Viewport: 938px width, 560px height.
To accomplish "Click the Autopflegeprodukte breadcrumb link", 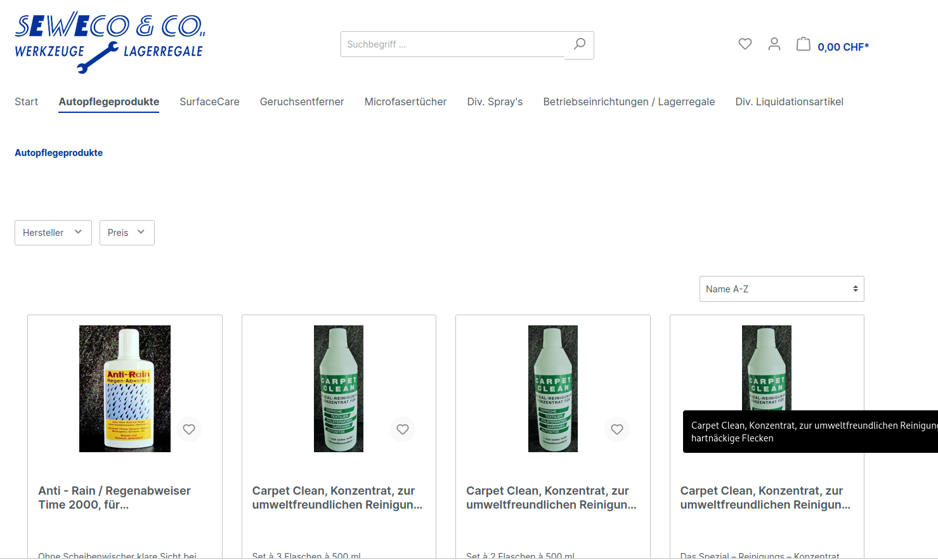I will 58,153.
